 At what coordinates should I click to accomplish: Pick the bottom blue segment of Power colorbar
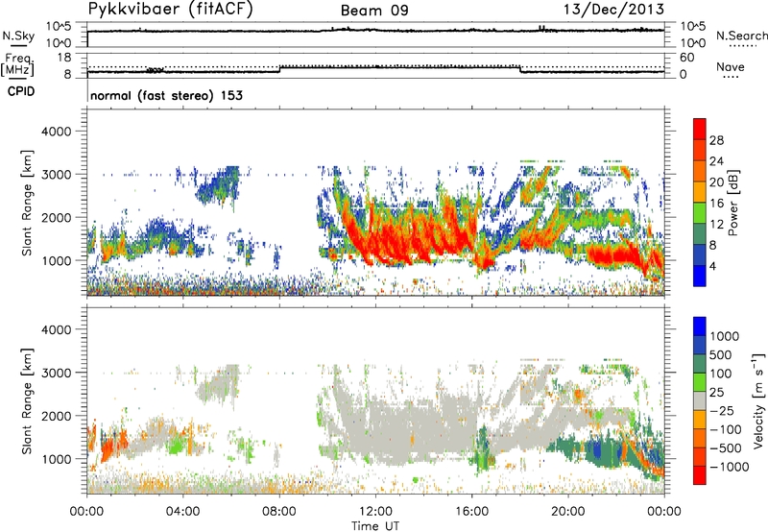click(700, 276)
